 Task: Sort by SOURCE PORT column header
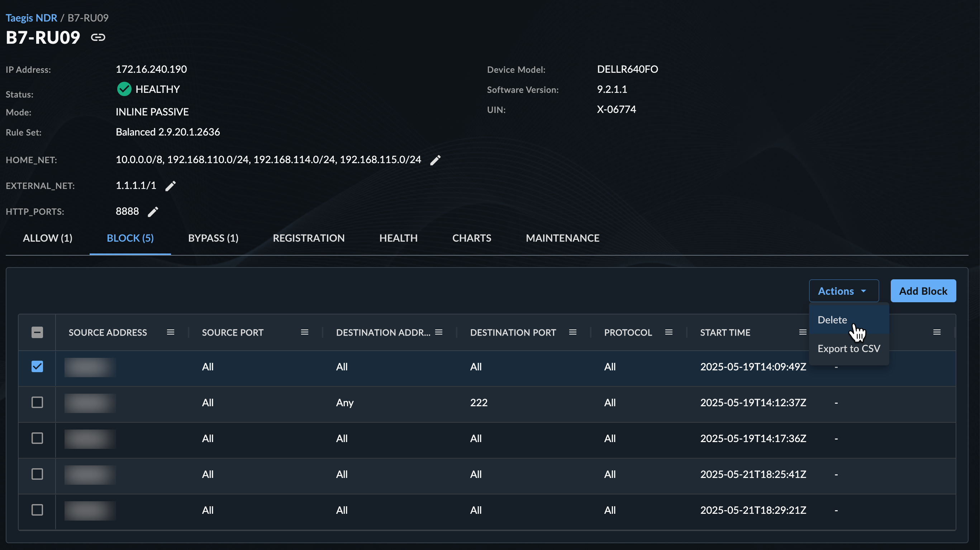pos(233,332)
